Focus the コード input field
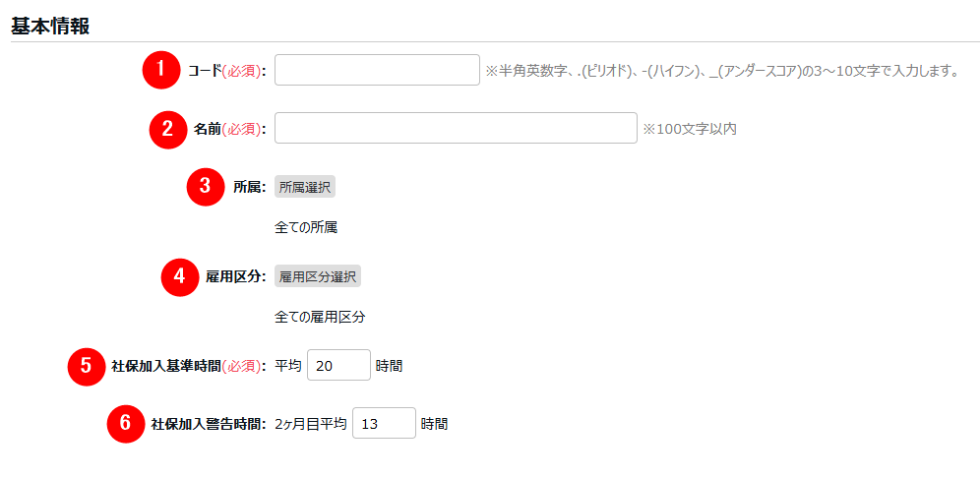980x478 pixels. click(377, 70)
